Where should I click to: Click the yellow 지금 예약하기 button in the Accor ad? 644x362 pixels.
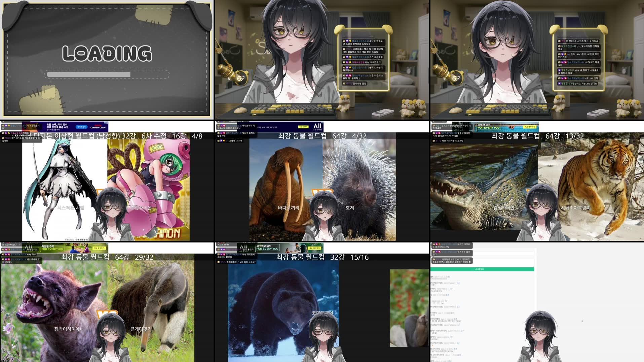click(303, 126)
